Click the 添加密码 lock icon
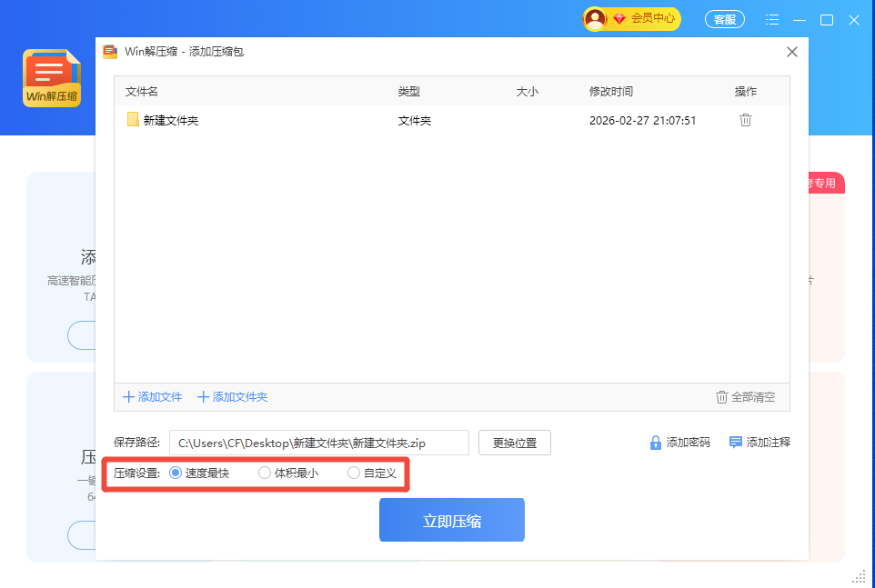875x588 pixels. point(655,443)
